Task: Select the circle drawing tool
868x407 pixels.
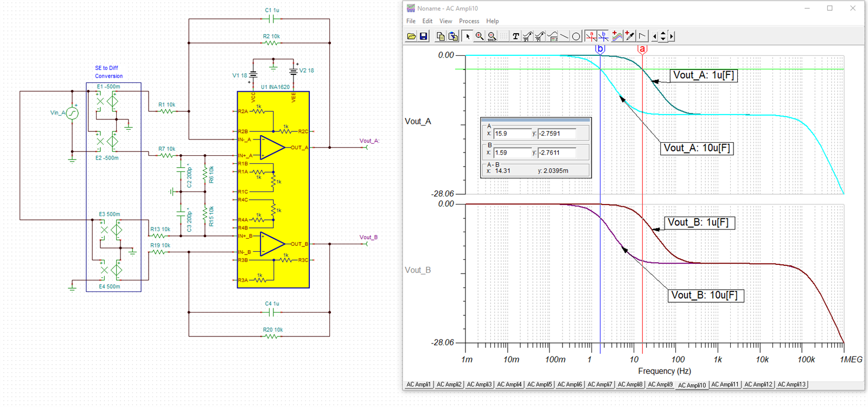Action: [x=576, y=36]
